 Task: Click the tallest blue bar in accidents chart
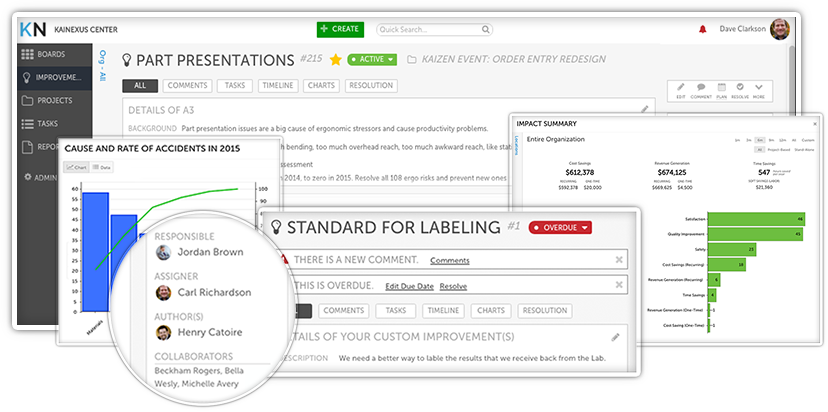pyautogui.click(x=96, y=252)
